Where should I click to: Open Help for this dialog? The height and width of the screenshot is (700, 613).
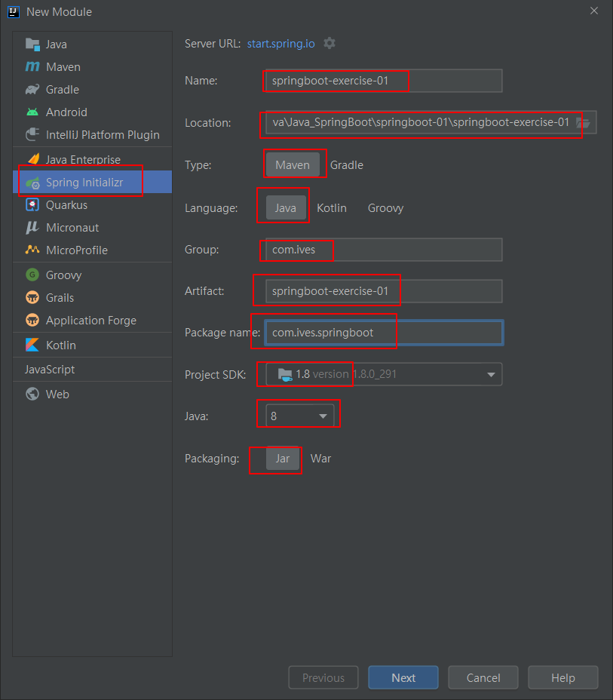click(563, 677)
